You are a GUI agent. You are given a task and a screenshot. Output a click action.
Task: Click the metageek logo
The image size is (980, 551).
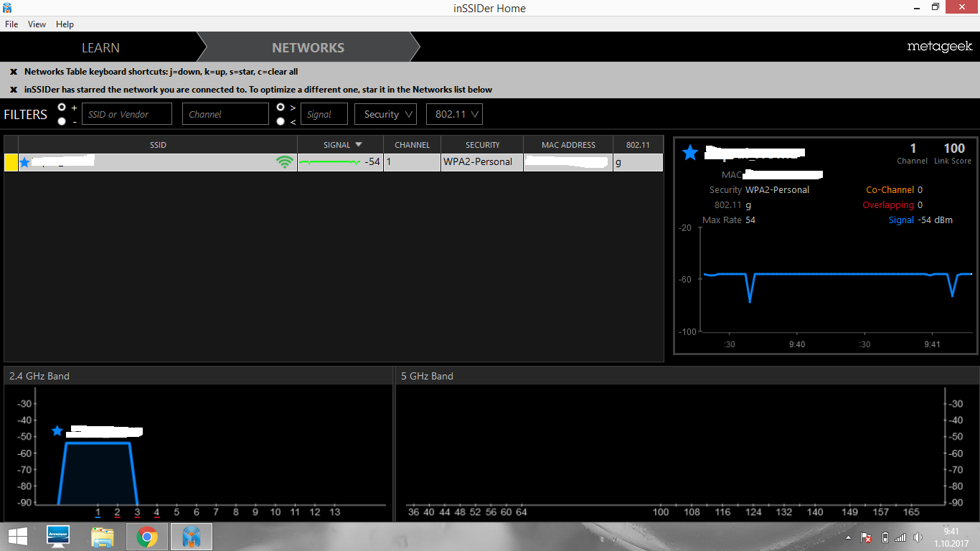tap(940, 47)
